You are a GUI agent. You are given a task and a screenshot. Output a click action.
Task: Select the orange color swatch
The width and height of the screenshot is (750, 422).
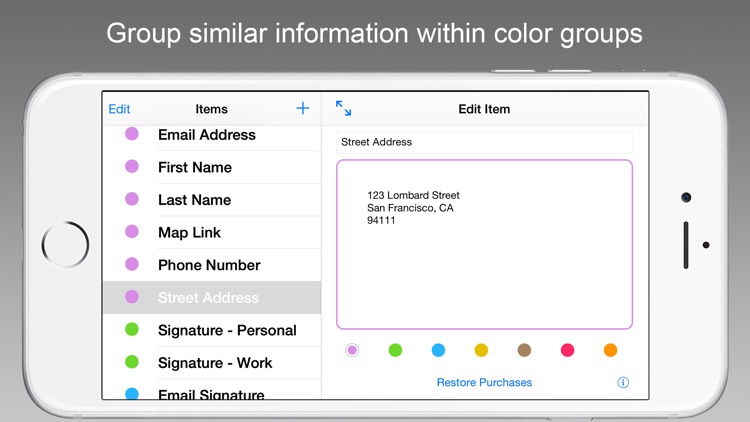click(x=610, y=350)
